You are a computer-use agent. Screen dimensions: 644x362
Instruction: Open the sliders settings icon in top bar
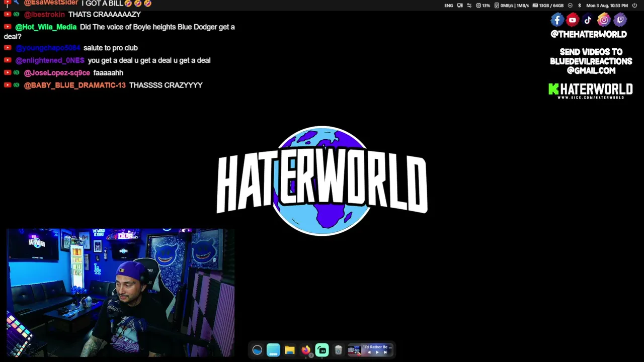469,6
